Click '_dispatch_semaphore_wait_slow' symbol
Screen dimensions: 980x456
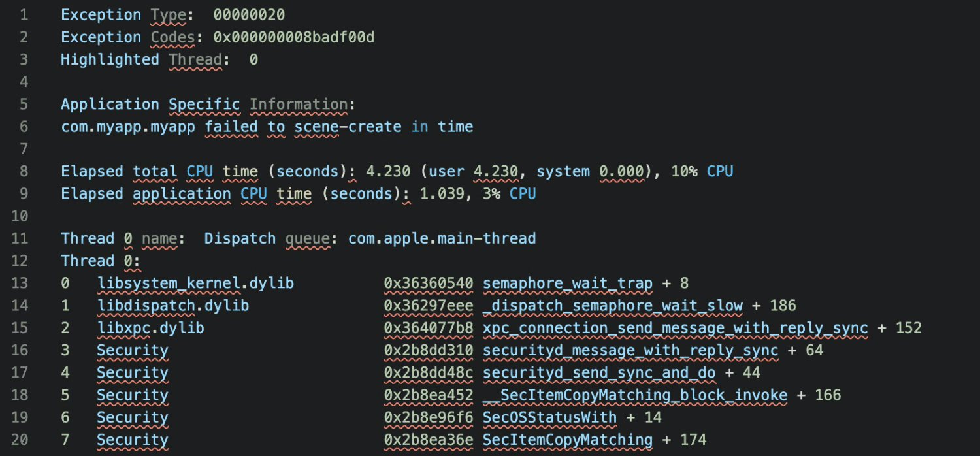(613, 305)
